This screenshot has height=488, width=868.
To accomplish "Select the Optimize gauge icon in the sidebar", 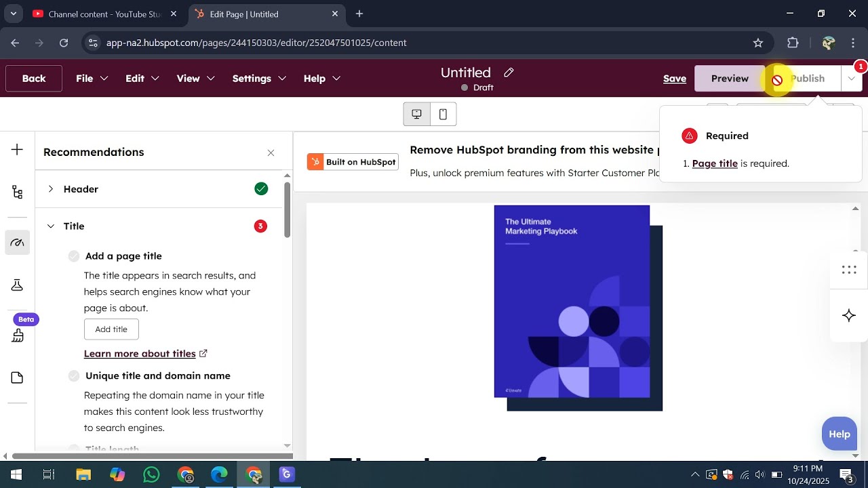I will [18, 243].
